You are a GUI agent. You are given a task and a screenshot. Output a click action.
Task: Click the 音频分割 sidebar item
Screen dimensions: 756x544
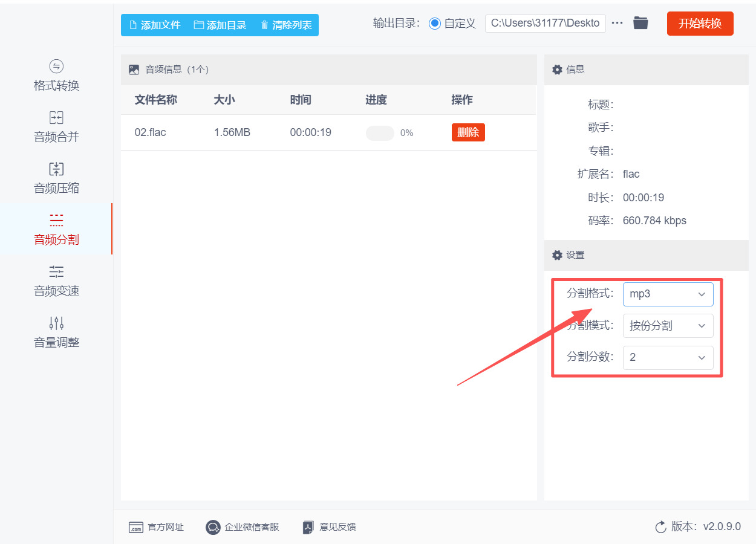point(56,230)
